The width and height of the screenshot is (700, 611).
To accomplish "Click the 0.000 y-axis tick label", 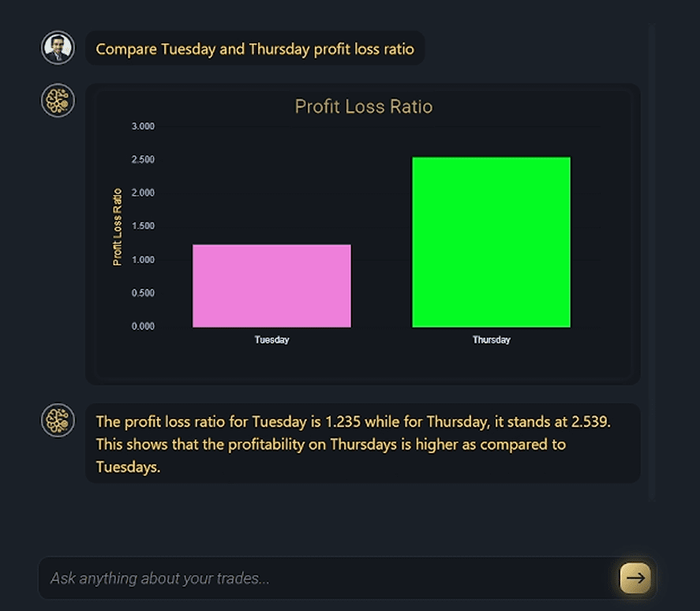I will tap(143, 326).
